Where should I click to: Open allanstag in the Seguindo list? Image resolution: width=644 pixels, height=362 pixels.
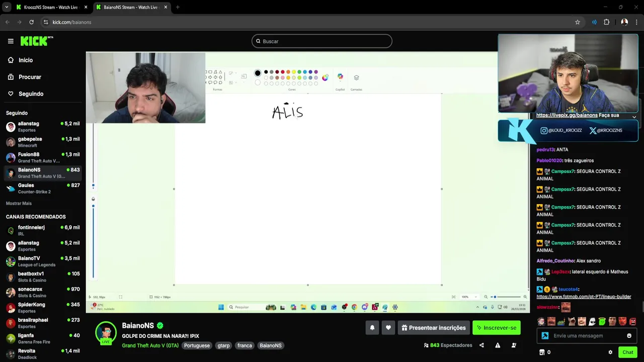[x=42, y=127]
